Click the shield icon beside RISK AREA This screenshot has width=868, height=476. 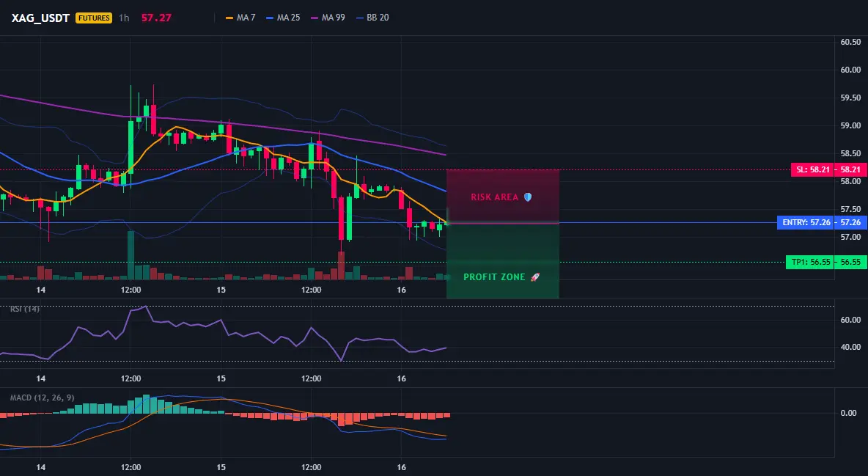click(x=528, y=197)
